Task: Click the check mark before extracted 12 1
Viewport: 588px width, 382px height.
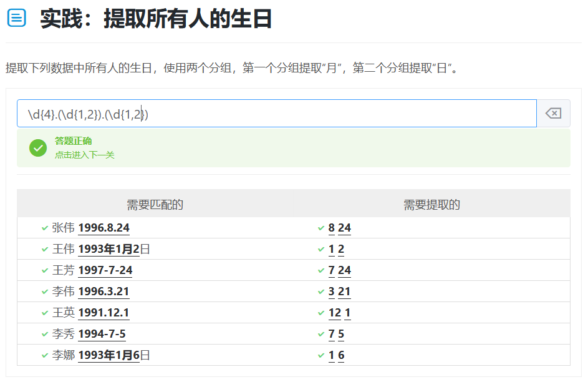Action: pyautogui.click(x=321, y=313)
